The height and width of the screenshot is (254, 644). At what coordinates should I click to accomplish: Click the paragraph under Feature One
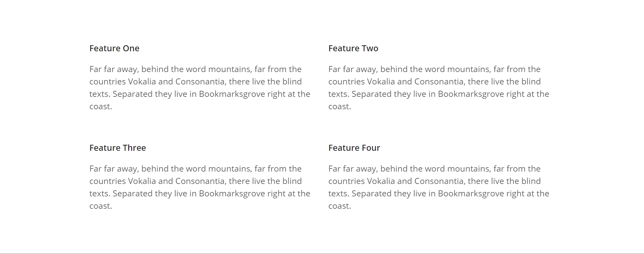[x=200, y=88]
